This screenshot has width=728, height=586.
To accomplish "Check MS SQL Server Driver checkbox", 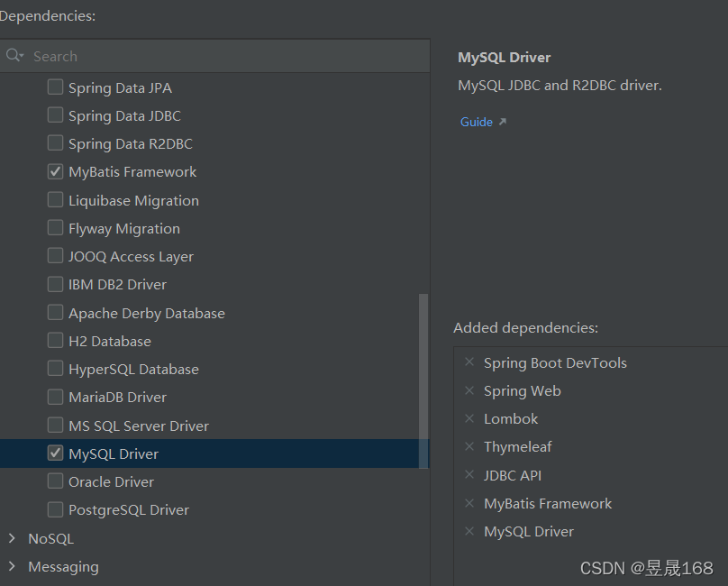I will click(x=55, y=425).
